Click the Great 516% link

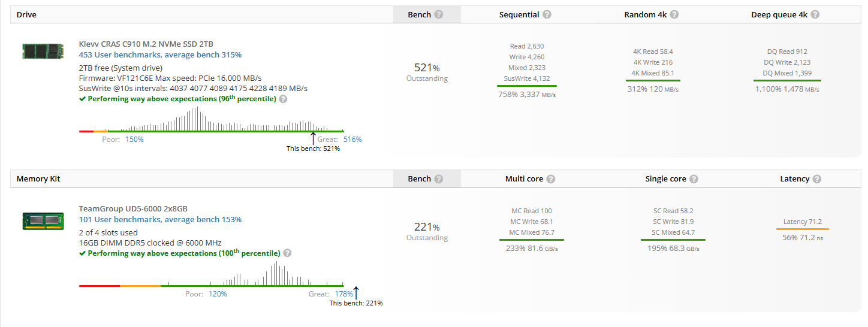pos(352,140)
